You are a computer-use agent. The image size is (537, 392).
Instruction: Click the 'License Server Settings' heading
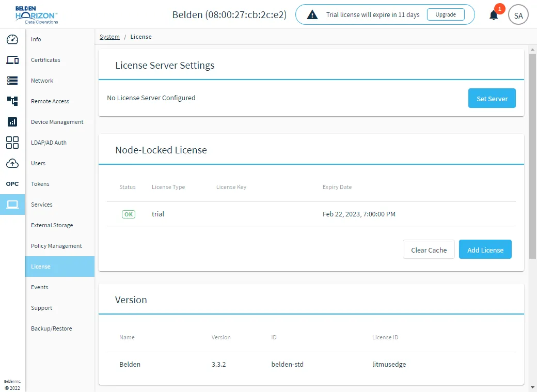165,66
